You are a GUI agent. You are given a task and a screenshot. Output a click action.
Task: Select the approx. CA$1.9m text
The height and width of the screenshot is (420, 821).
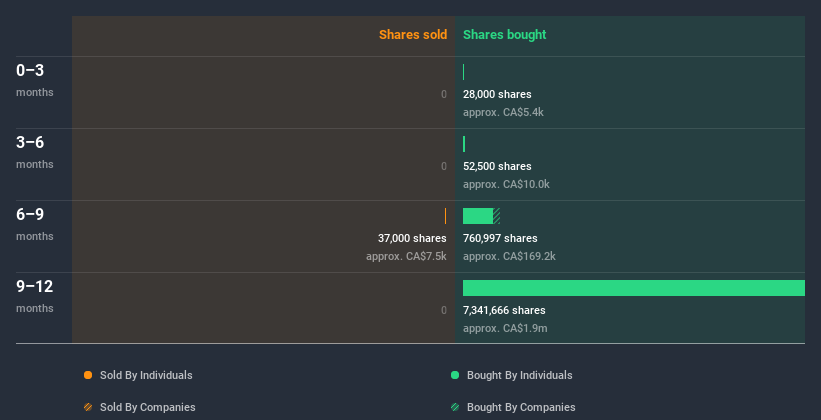(505, 328)
